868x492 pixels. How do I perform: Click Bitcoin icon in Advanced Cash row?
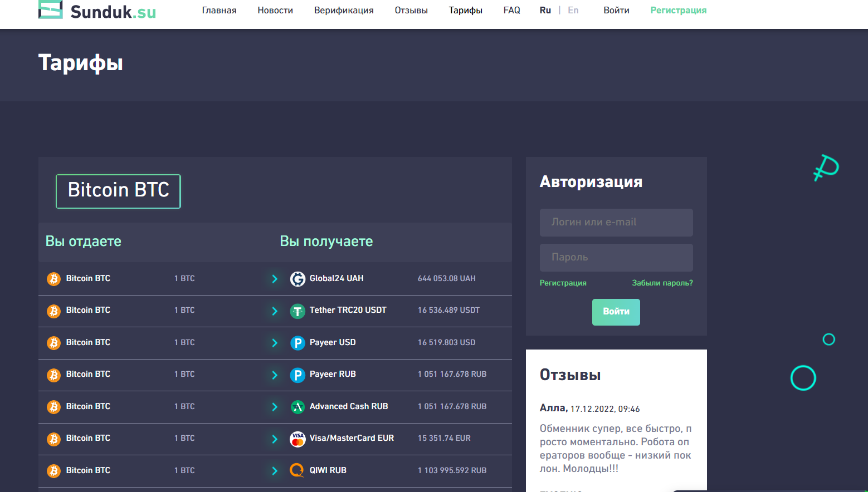54,407
